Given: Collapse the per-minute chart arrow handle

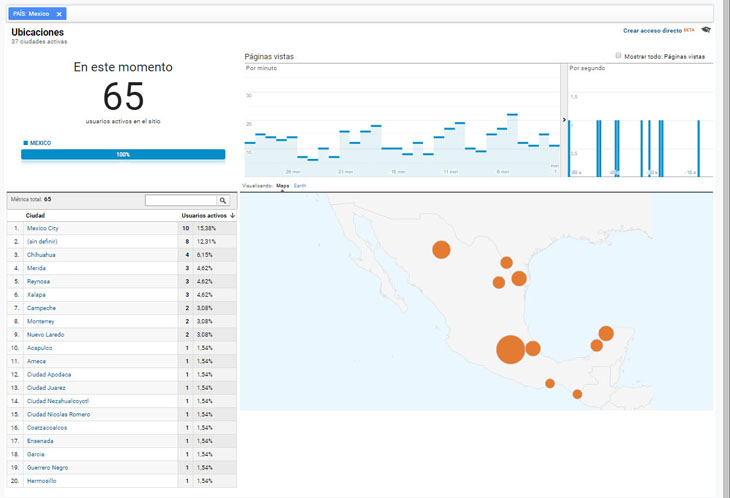Looking at the screenshot, I should point(564,120).
